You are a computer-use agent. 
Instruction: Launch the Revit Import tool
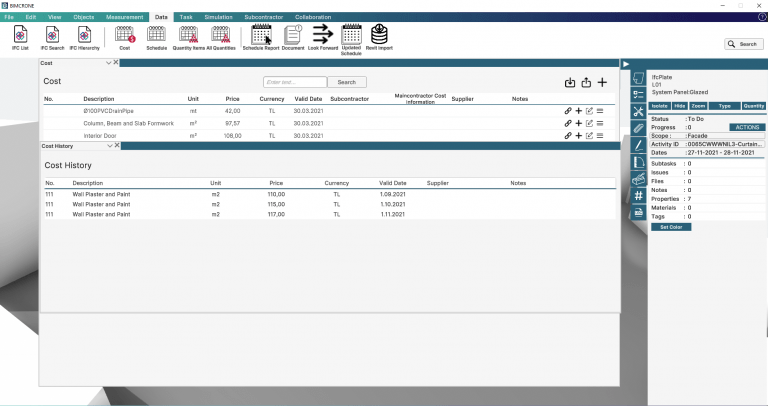coord(379,38)
